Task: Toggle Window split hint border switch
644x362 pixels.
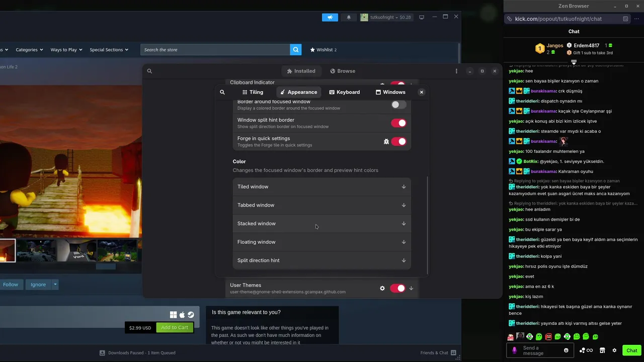Action: coord(398,123)
